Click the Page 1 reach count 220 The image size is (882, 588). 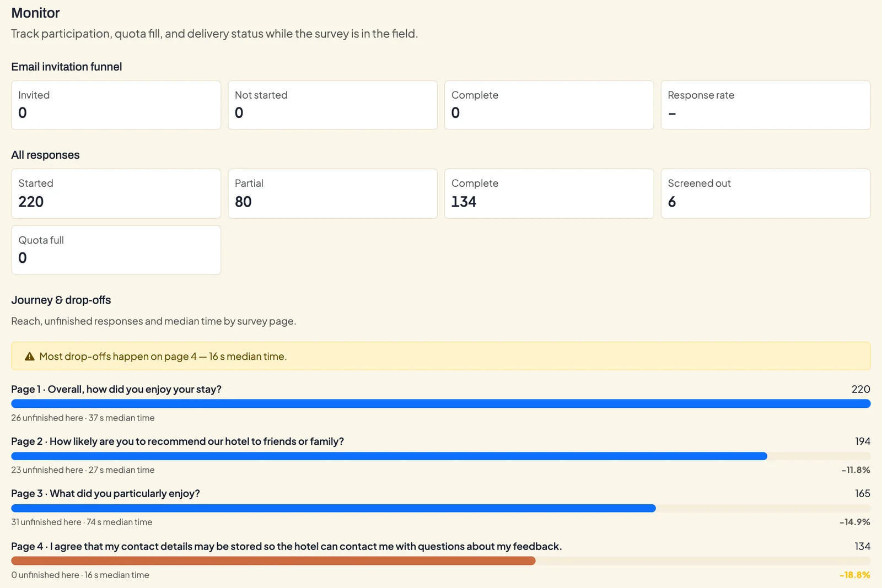pos(861,390)
